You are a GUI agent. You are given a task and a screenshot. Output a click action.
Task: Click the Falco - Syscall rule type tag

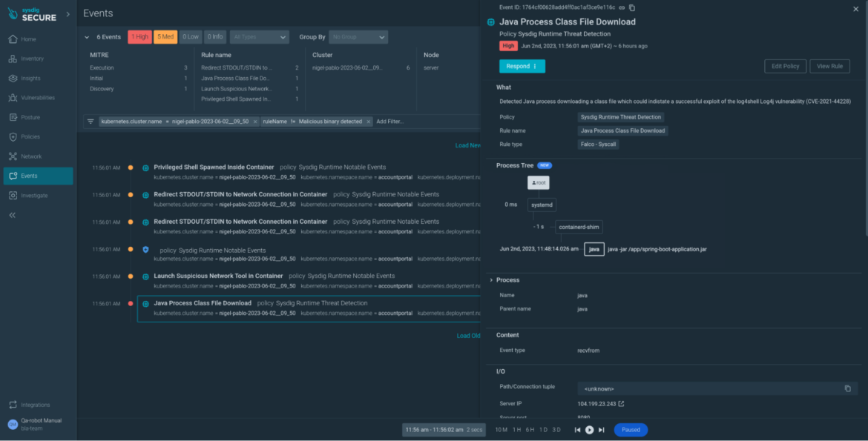pos(598,145)
